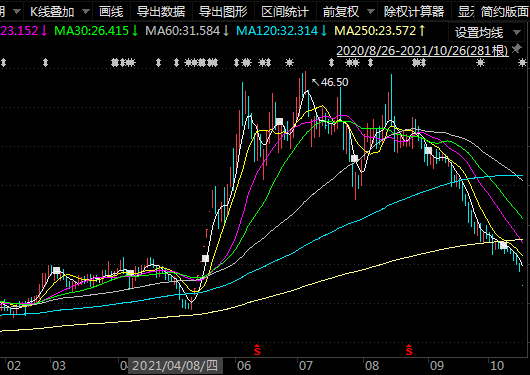Click the MA120:32.314 indicator label
Screen dimensions: 530x375
(x=282, y=31)
